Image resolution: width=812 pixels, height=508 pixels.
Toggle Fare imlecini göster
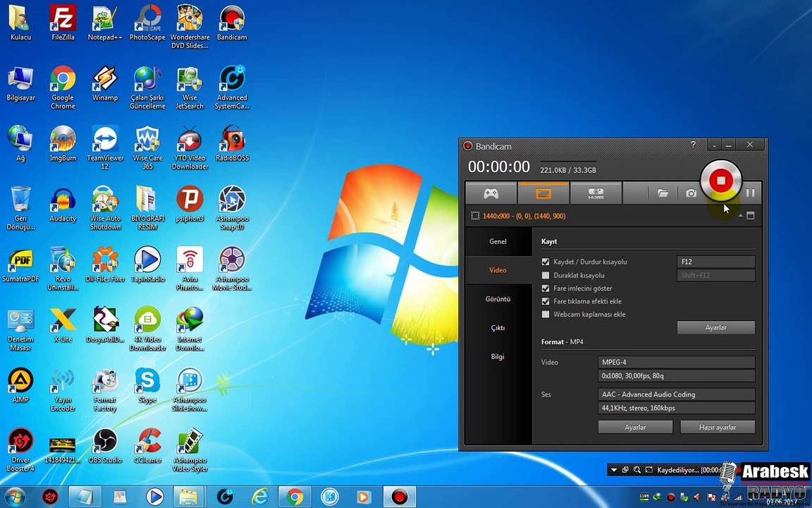[546, 288]
